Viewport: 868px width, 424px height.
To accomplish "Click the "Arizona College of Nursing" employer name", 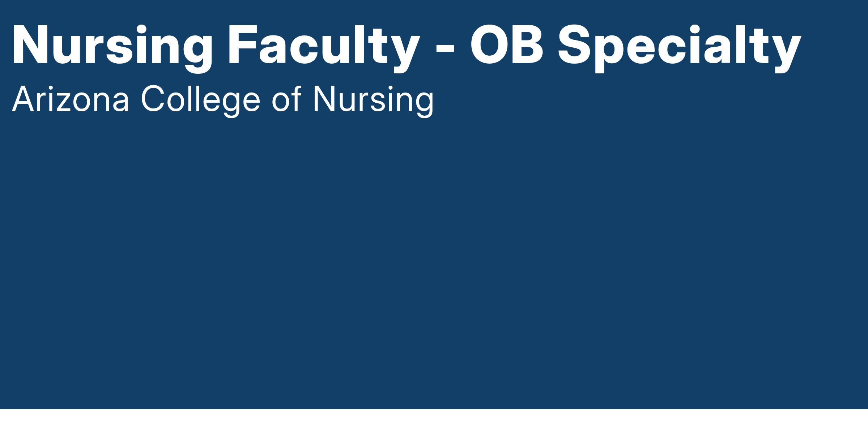I will point(223,99).
